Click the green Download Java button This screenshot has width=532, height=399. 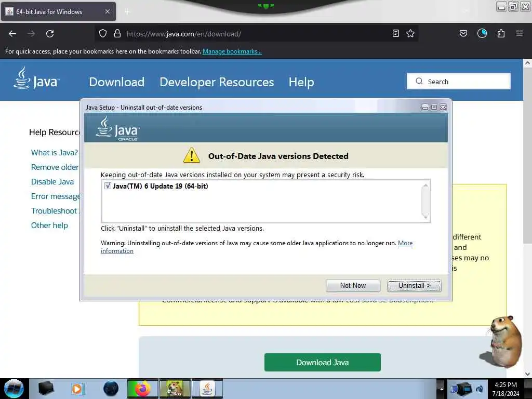click(x=322, y=362)
